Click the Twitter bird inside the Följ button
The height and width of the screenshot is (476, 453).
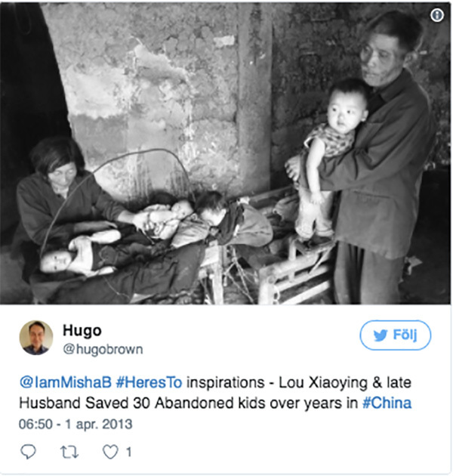(381, 335)
